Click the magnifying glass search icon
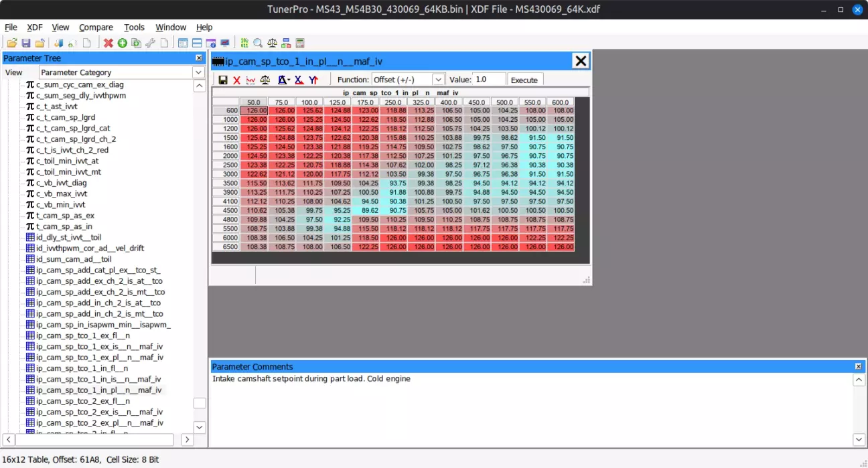The width and height of the screenshot is (868, 468). (x=258, y=44)
